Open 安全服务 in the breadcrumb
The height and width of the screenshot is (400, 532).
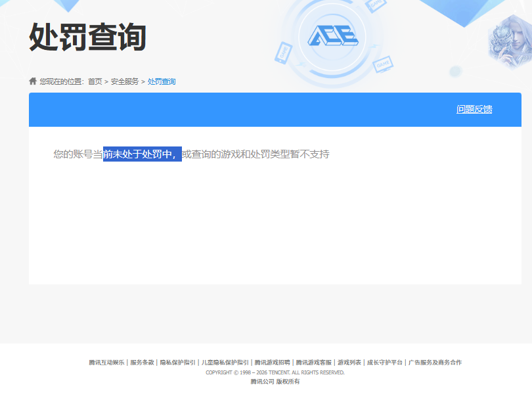coord(125,81)
